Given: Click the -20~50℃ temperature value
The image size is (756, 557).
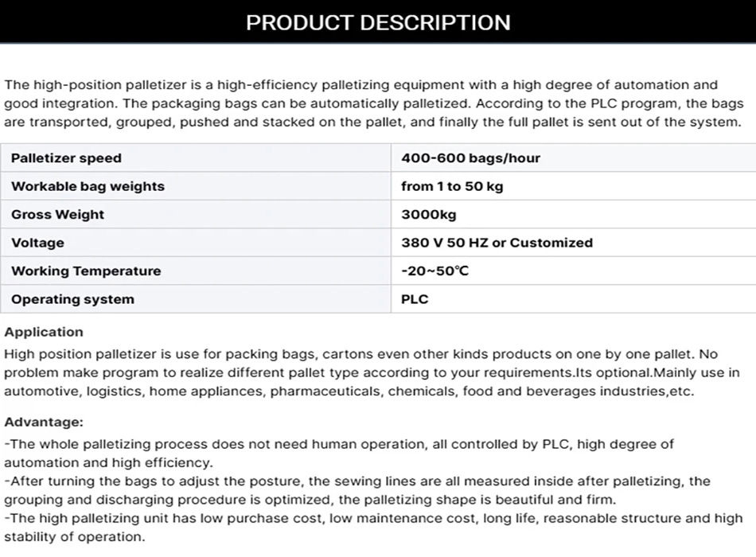Looking at the screenshot, I should [435, 271].
